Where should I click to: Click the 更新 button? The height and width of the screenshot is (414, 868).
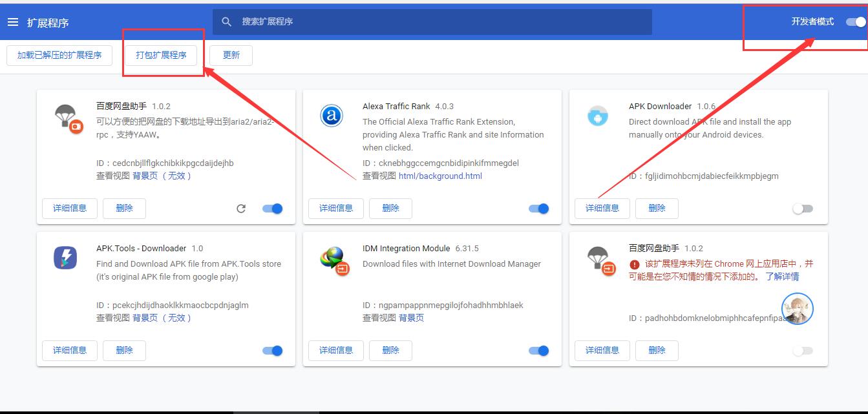click(231, 55)
